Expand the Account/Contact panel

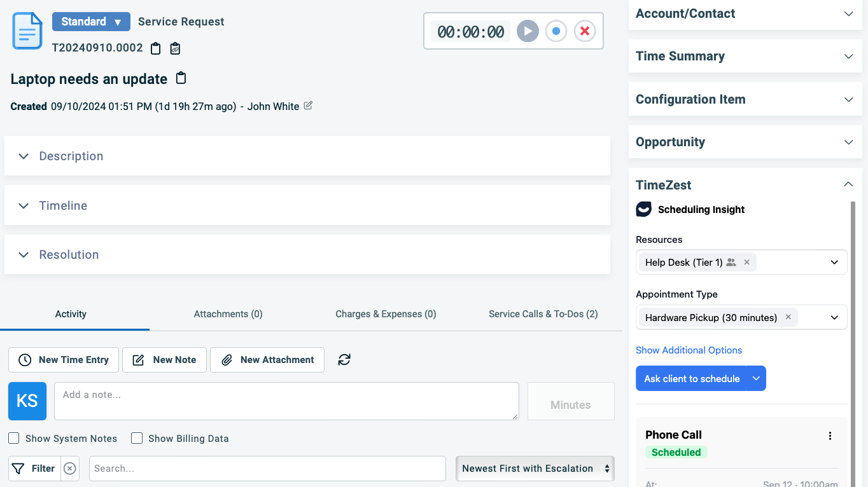pos(848,13)
